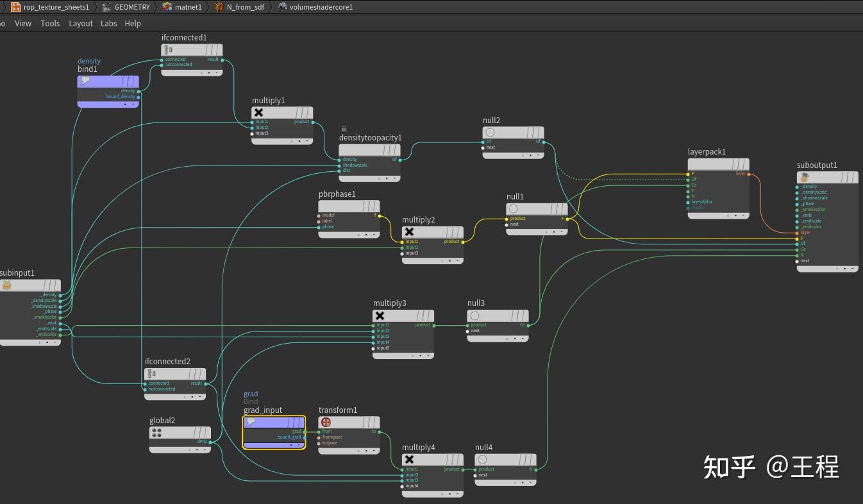Toggle the flag stripes on layerpack1 node
This screenshot has height=504, width=863.
[738, 165]
